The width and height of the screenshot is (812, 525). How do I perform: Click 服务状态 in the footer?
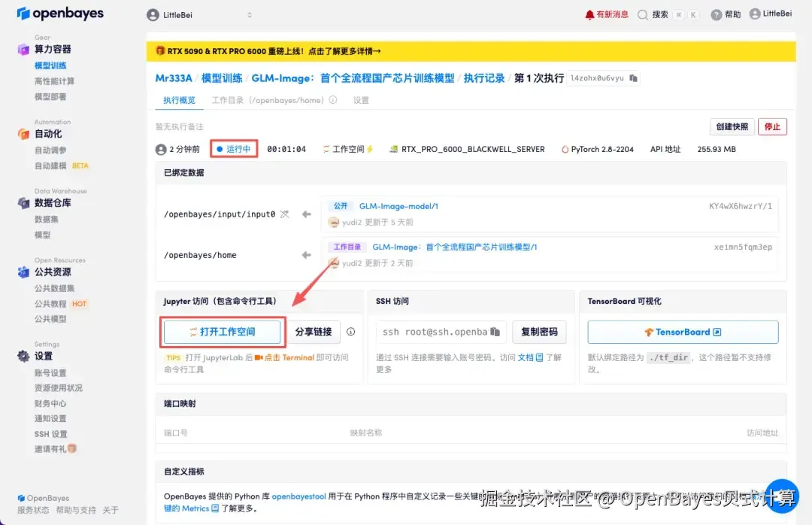tap(33, 510)
